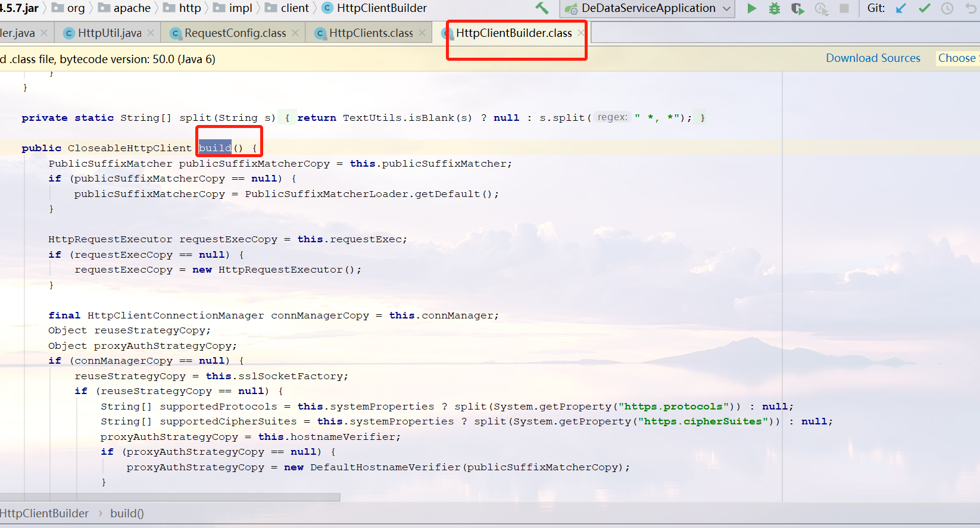Update project with the blue Git arrow

tap(901, 8)
